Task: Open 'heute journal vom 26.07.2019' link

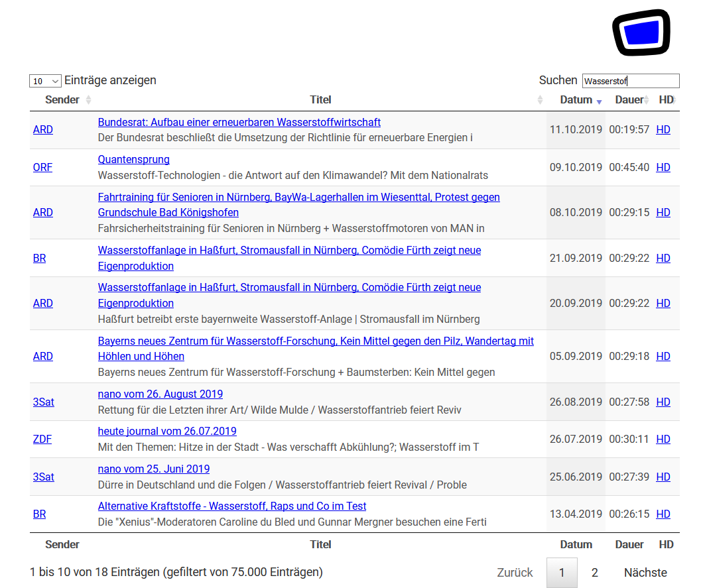Action: (x=167, y=431)
